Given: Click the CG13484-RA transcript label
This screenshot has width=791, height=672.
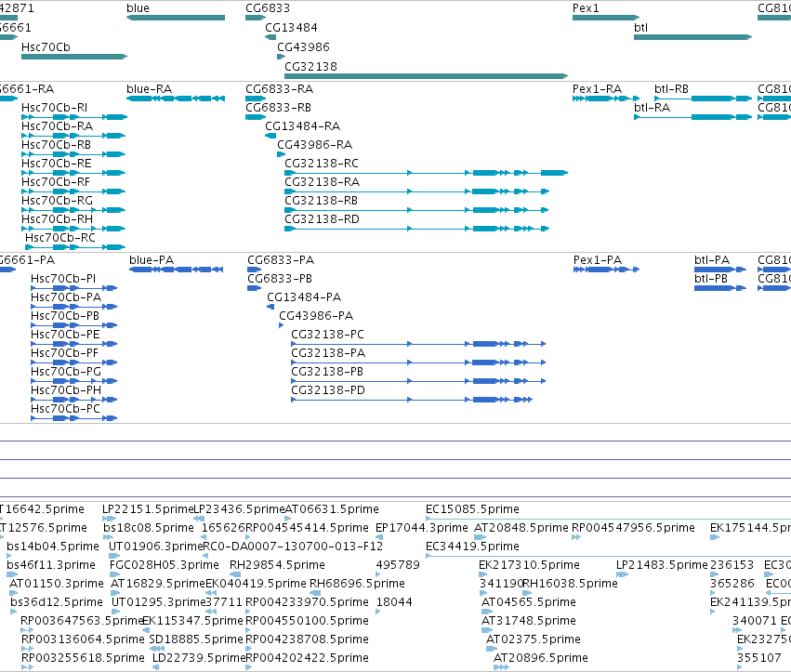Looking at the screenshot, I should pos(303,126).
